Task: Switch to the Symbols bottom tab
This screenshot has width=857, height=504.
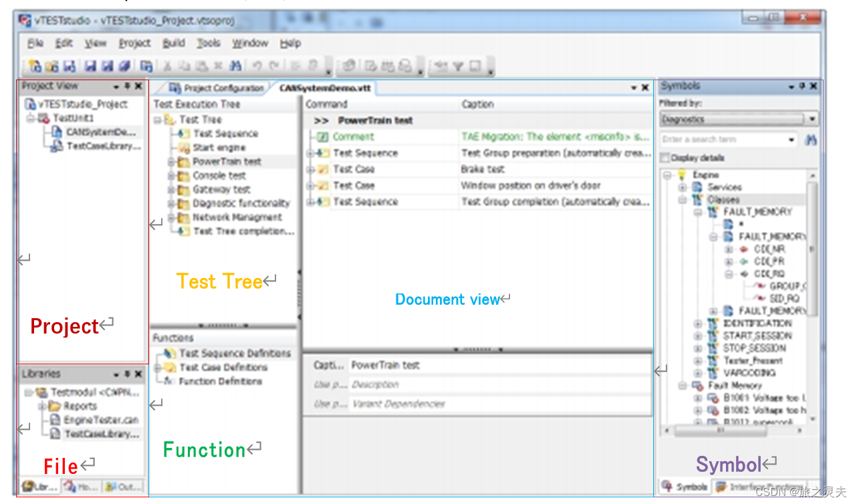Action: click(x=685, y=487)
